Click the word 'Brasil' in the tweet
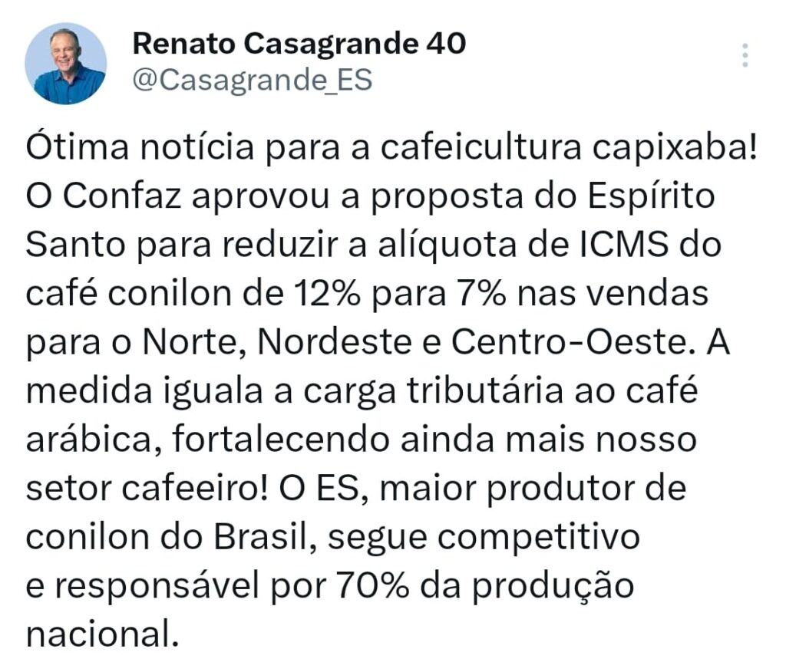The image size is (786, 672). (x=265, y=537)
